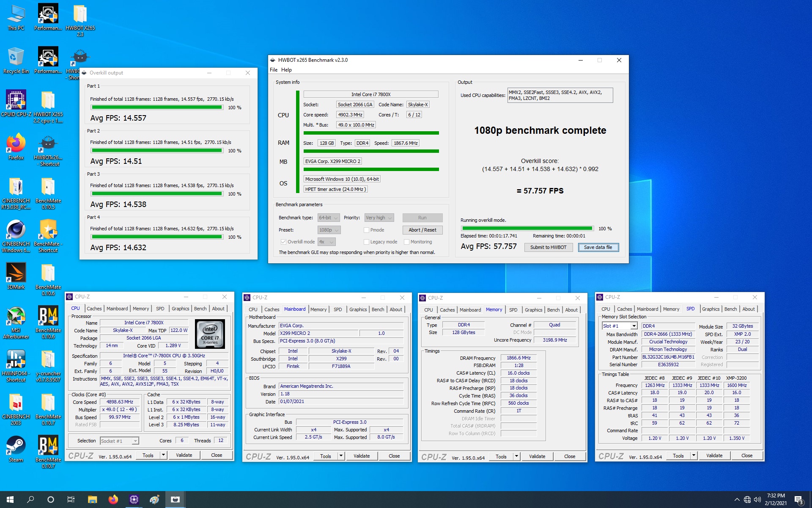Switch to About tab in CPU-Z SPD window
The height and width of the screenshot is (508, 812).
coord(748,309)
